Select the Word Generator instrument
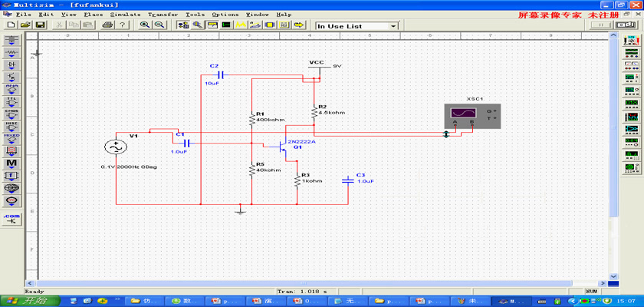This screenshot has height=307, width=644. [x=631, y=103]
